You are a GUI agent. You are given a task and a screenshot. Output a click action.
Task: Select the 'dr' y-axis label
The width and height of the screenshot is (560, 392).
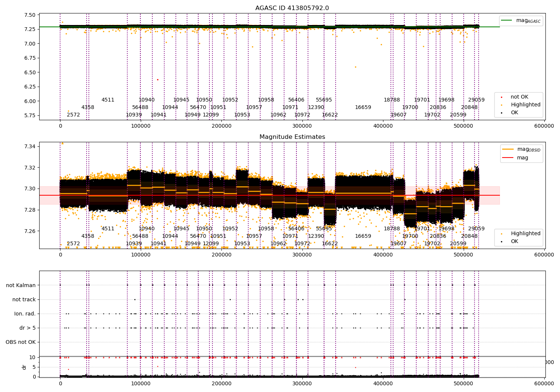[x=24, y=367]
